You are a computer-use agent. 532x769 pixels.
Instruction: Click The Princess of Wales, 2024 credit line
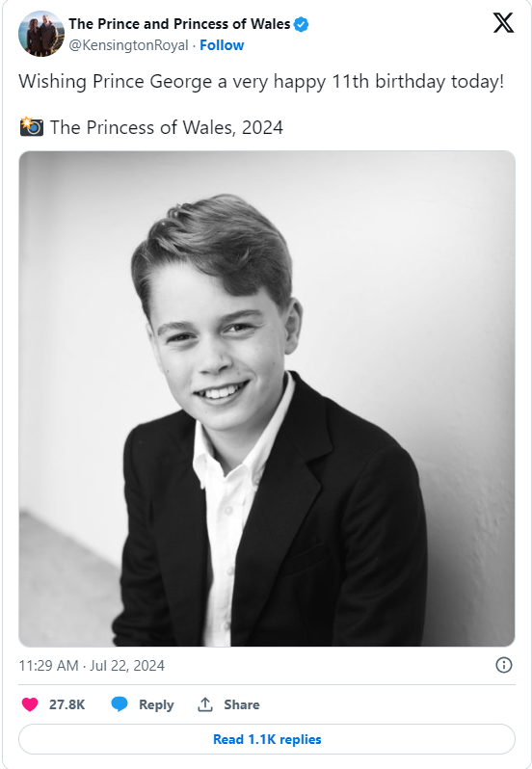167,127
